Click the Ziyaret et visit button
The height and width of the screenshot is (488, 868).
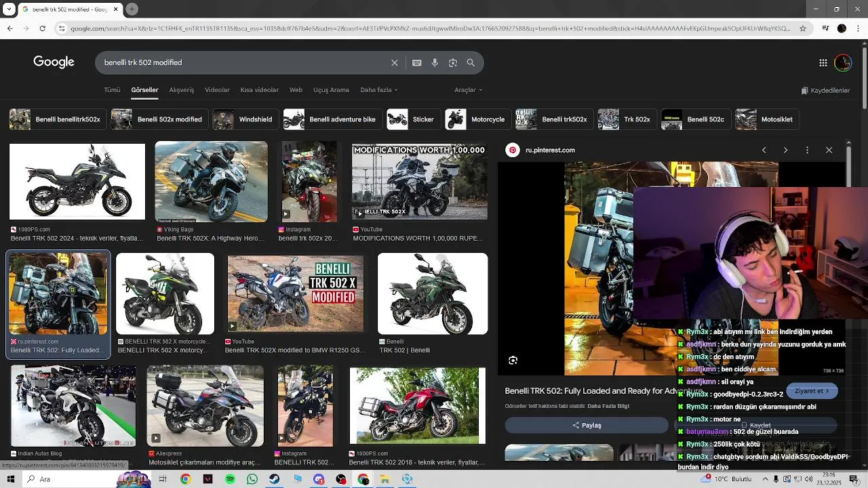coord(812,391)
